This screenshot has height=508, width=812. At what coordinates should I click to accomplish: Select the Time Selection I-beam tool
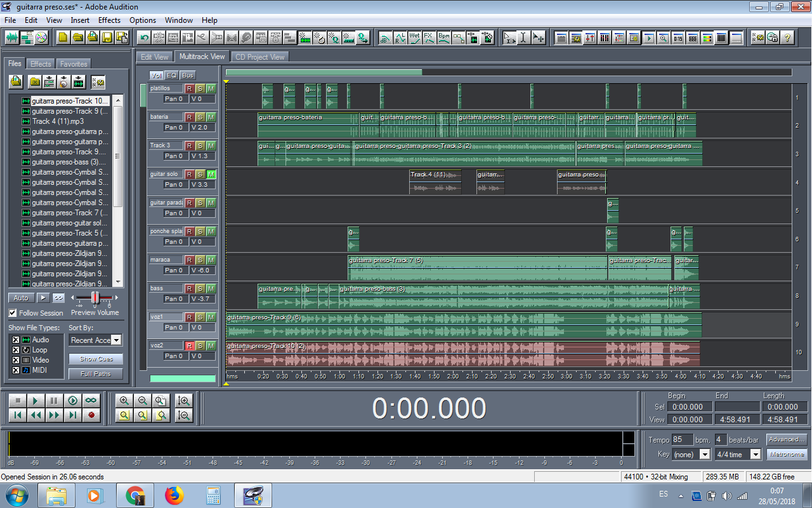(x=524, y=37)
